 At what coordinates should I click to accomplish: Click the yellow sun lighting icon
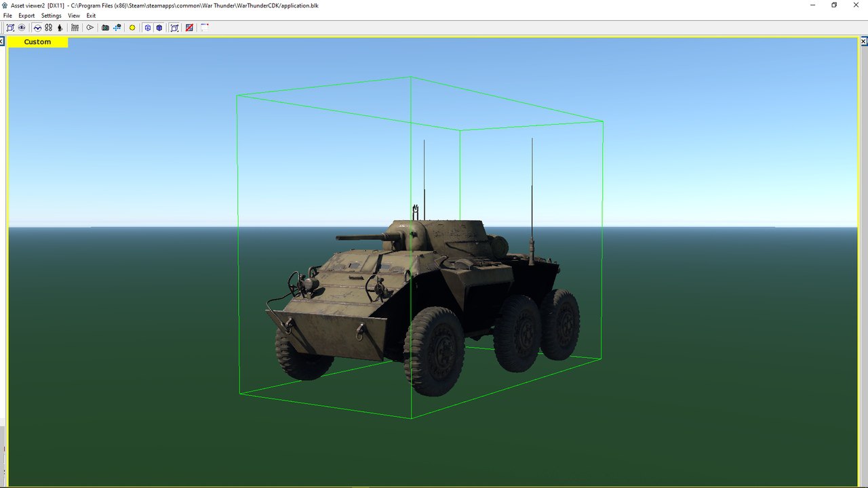click(x=132, y=28)
